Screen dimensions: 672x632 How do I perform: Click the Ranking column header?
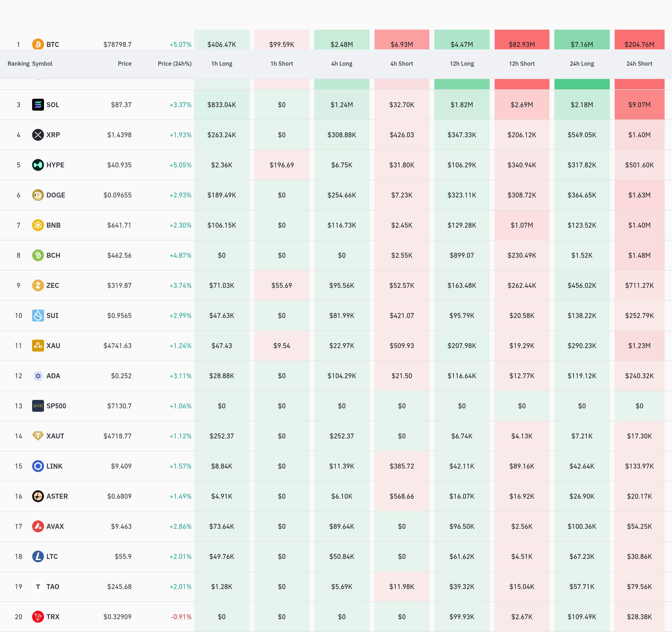click(x=18, y=63)
